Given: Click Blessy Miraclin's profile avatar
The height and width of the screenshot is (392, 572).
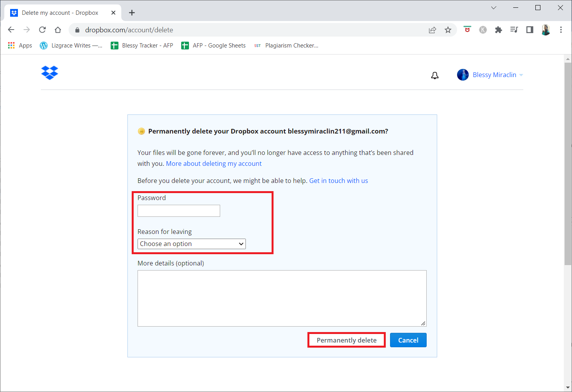Looking at the screenshot, I should (463, 75).
